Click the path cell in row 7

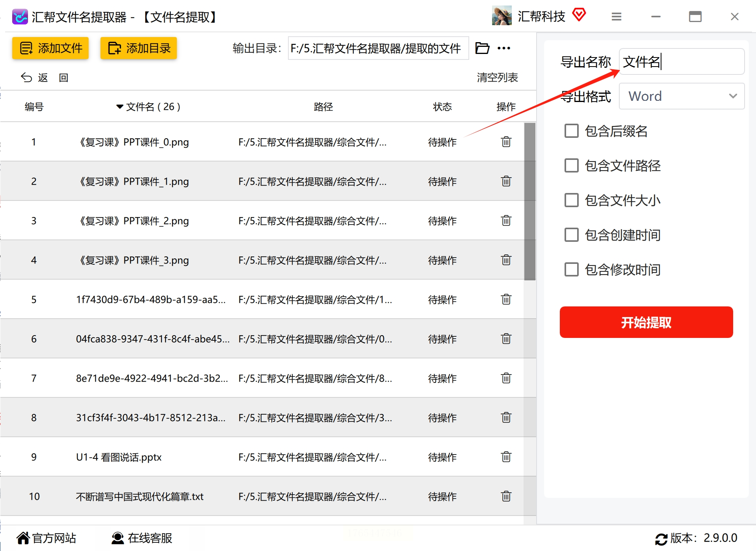315,378
